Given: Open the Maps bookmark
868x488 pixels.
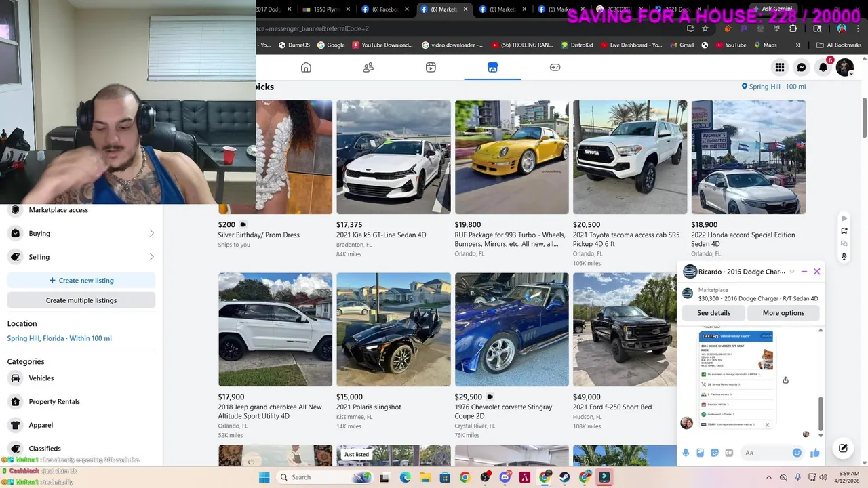Looking at the screenshot, I should 765,45.
